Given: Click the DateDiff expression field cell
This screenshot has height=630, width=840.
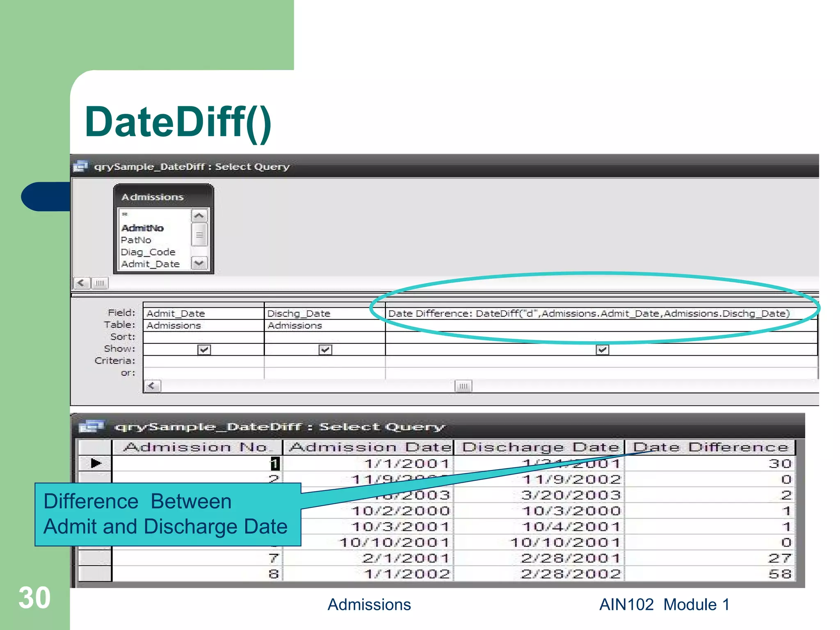Looking at the screenshot, I should [601, 313].
